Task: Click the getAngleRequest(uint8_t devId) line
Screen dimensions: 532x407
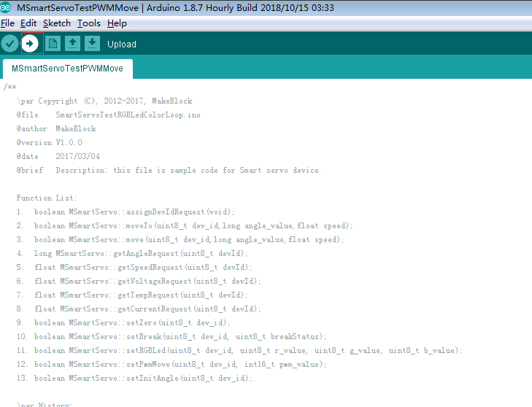Action: (x=132, y=253)
